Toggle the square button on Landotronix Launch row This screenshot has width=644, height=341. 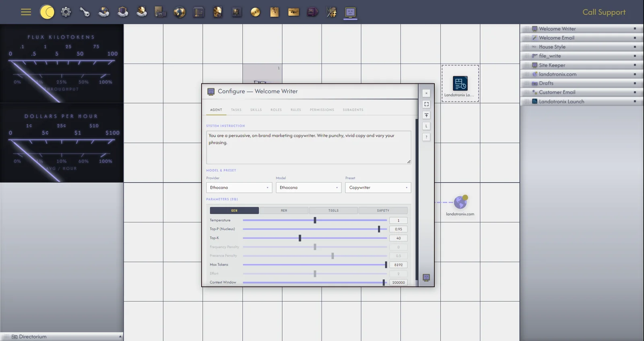tap(635, 101)
